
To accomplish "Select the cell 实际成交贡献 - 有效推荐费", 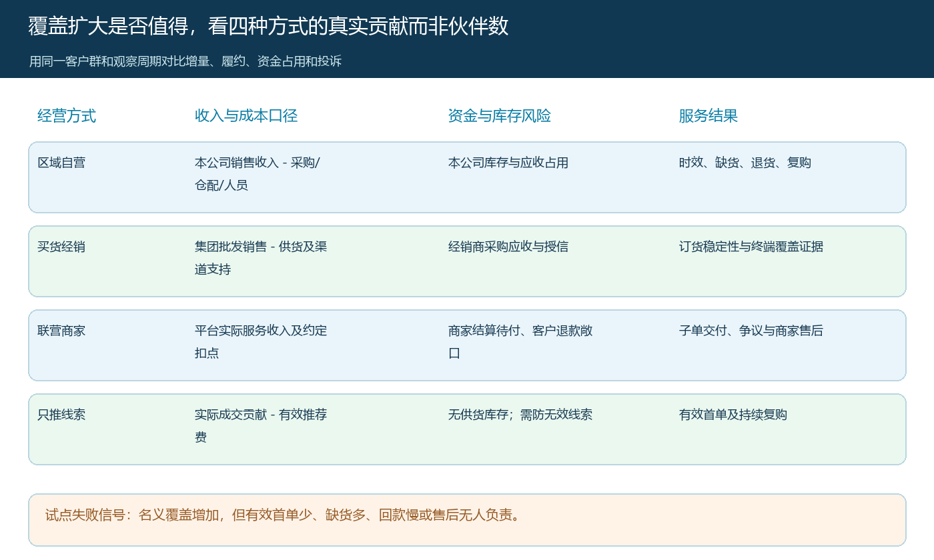I will click(261, 426).
